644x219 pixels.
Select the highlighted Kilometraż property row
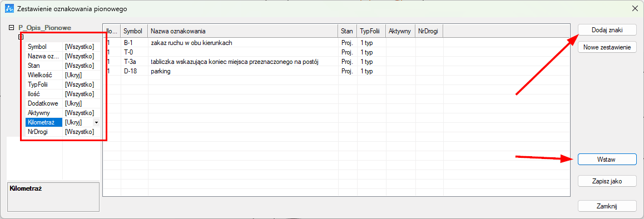[62, 122]
